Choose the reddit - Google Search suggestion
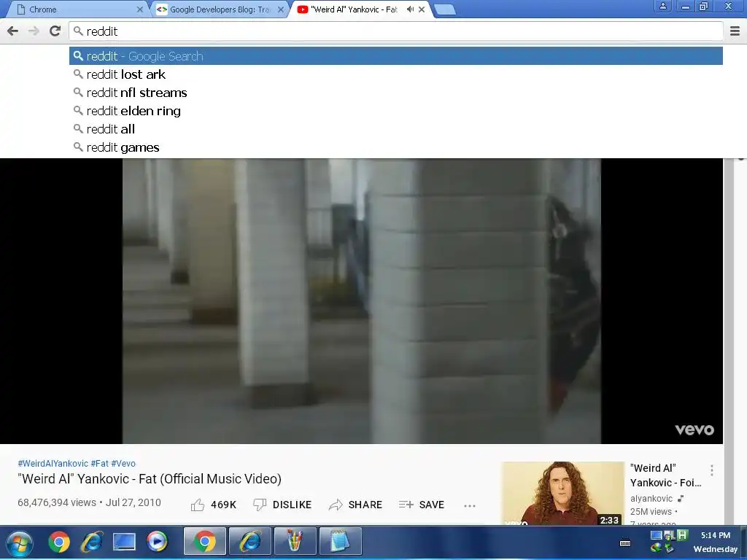This screenshot has width=747, height=560. point(396,56)
